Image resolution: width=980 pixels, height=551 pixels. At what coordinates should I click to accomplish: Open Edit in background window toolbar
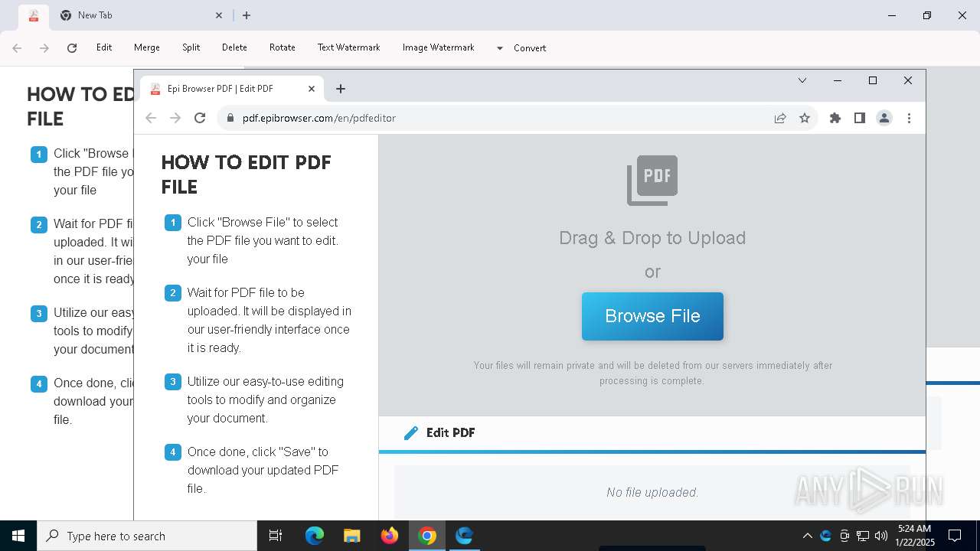tap(104, 47)
